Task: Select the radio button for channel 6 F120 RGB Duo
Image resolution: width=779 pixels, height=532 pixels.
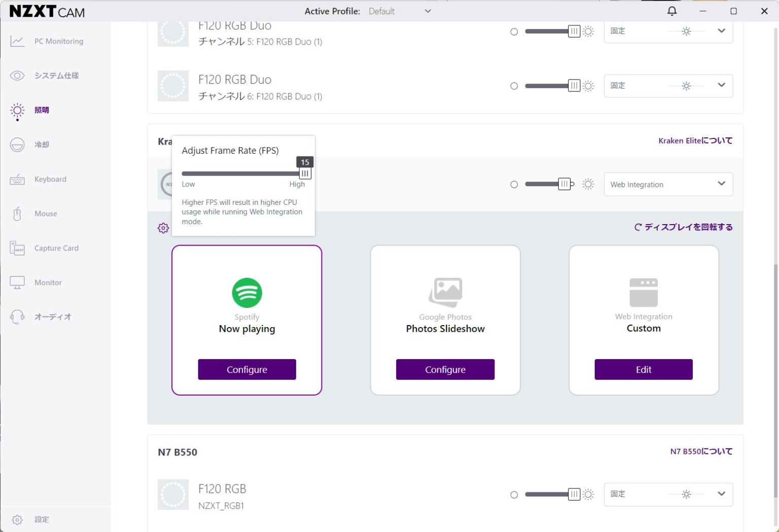Action: [x=514, y=86]
